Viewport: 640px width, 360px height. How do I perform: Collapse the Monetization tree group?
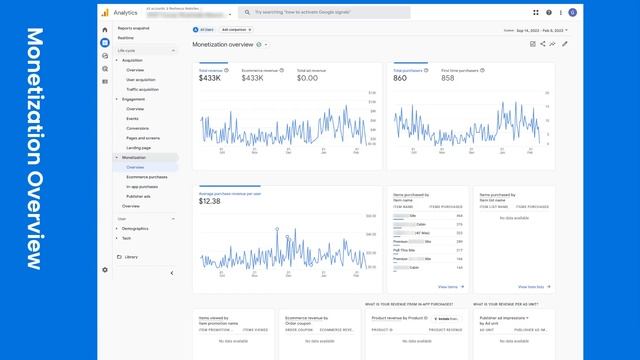click(x=117, y=158)
